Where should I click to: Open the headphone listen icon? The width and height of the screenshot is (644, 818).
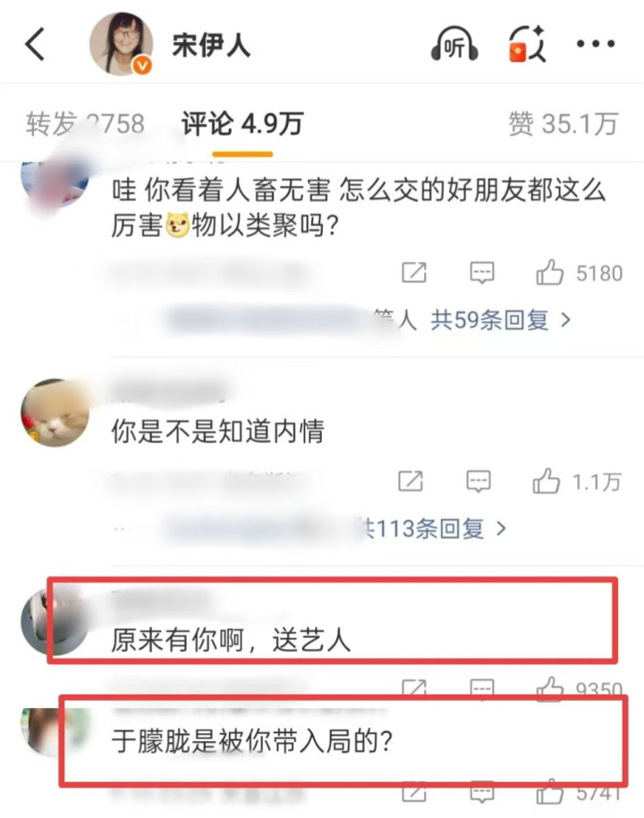(454, 45)
